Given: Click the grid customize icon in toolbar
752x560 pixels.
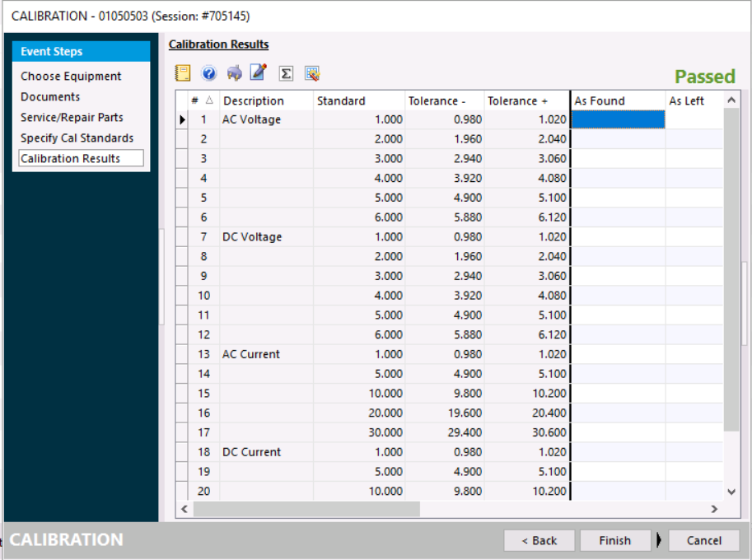Looking at the screenshot, I should tap(311, 73).
